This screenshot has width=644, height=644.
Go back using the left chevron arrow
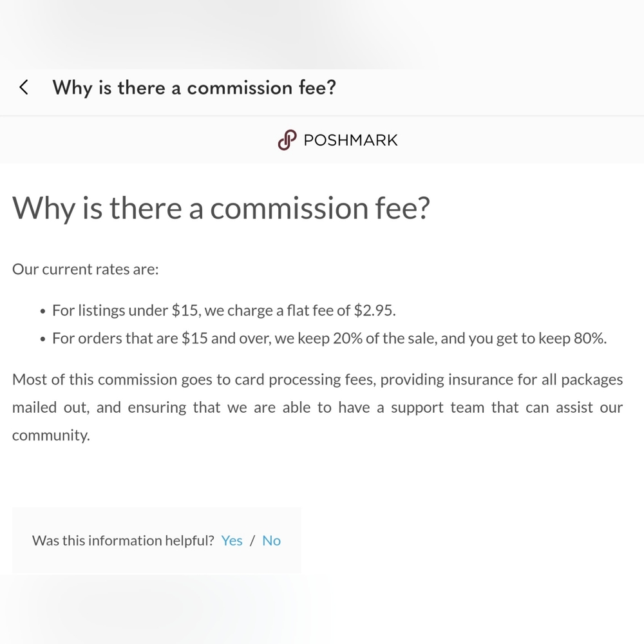click(24, 88)
